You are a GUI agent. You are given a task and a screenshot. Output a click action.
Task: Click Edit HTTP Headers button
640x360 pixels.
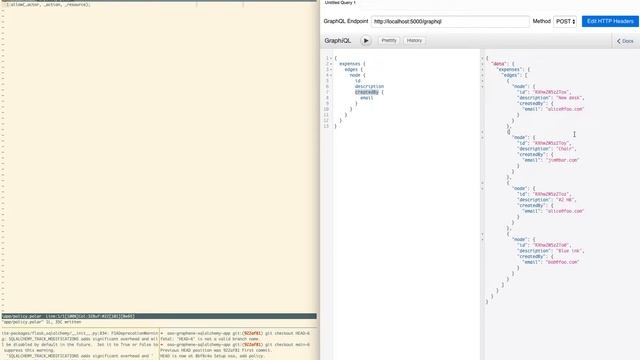[x=610, y=21]
